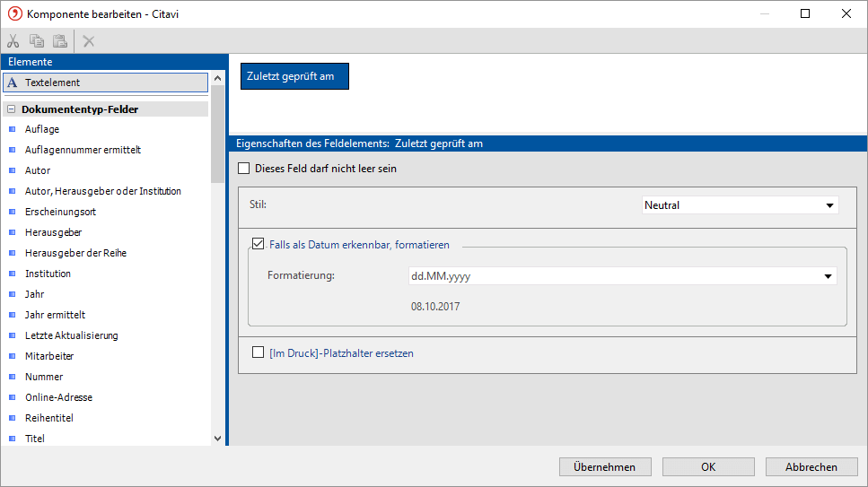
Task: Collapse the Dokumententyp-Felder group
Action: click(11, 109)
